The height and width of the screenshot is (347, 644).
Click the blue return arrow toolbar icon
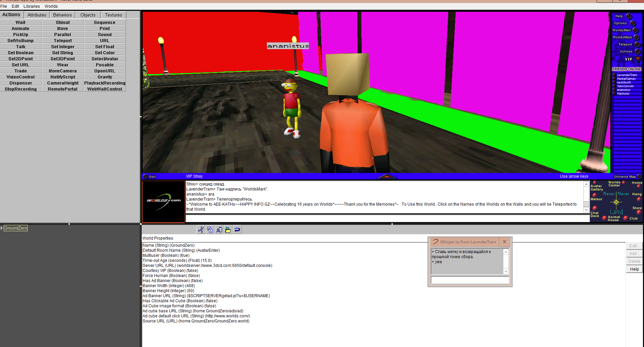[237, 230]
